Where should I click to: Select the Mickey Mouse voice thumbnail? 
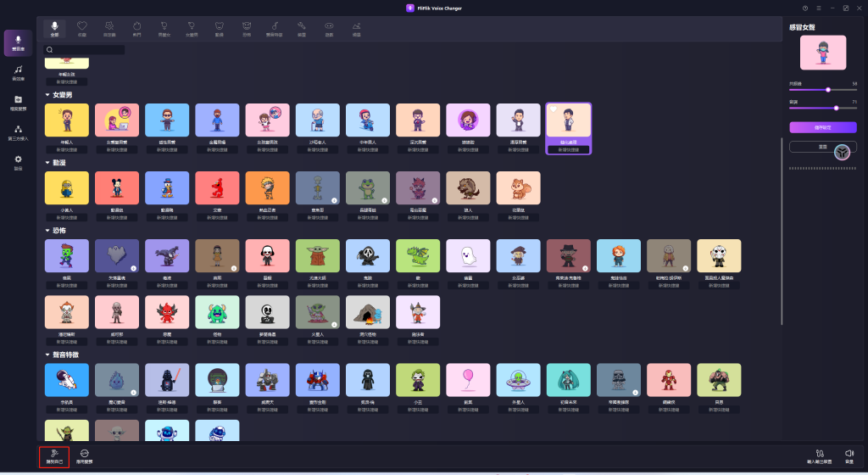click(117, 188)
